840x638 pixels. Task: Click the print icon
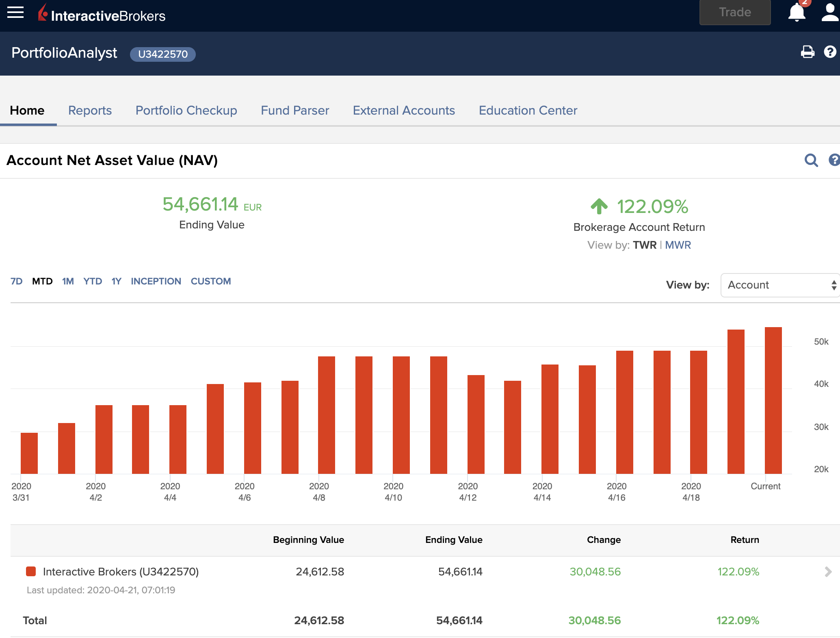point(808,52)
